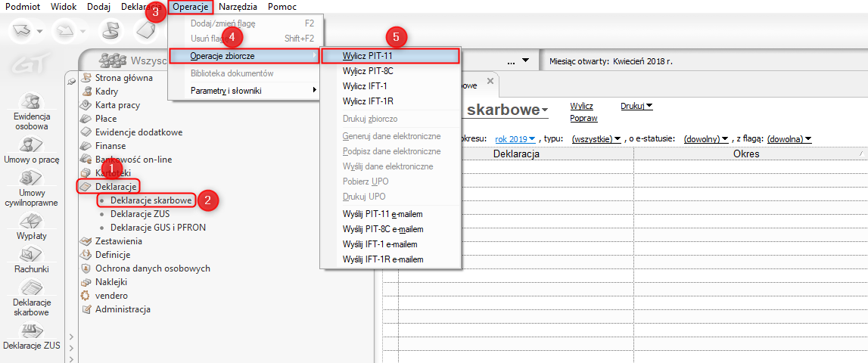Open the Umowy o pracę sidebar icon
Image resolution: width=868 pixels, height=363 pixels.
pos(32,145)
